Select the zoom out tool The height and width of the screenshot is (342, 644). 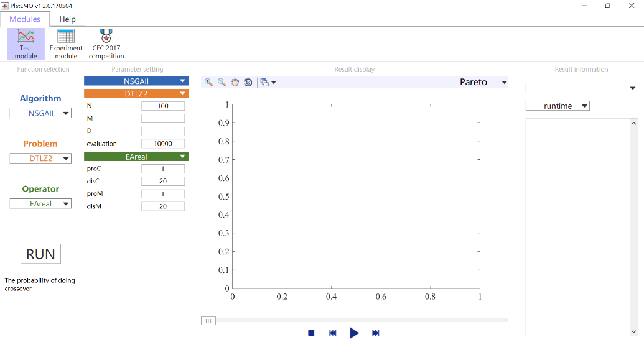[222, 82]
